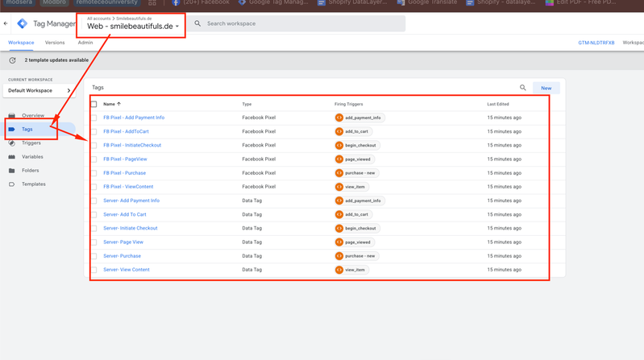Viewport: 644px width, 360px height.
Task: Open the Server- Initiate Checkout tag link
Action: tap(131, 228)
